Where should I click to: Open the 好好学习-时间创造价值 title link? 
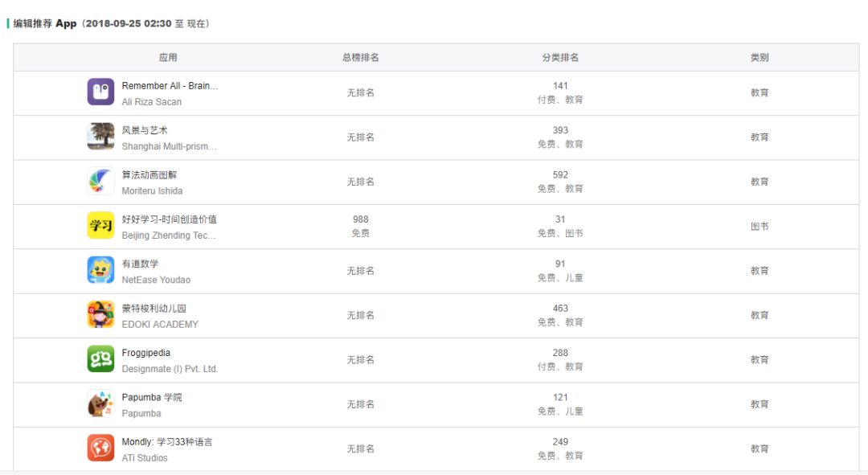[169, 219]
